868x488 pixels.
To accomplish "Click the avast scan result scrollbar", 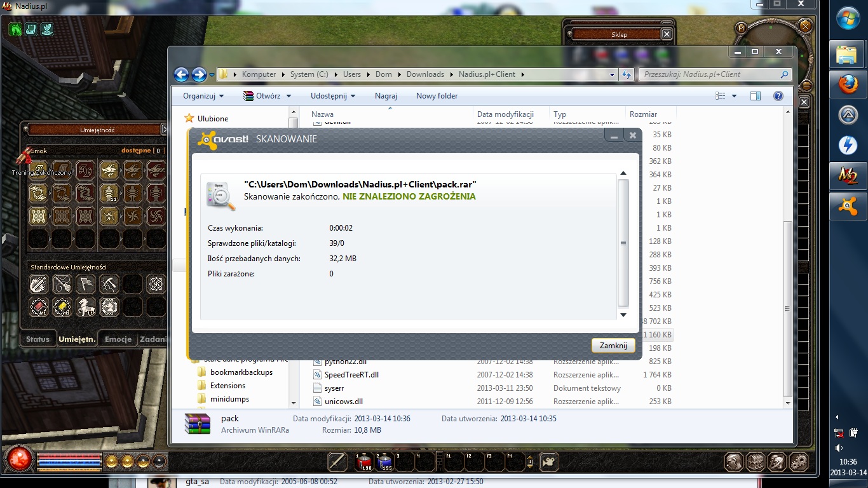I will tap(623, 243).
